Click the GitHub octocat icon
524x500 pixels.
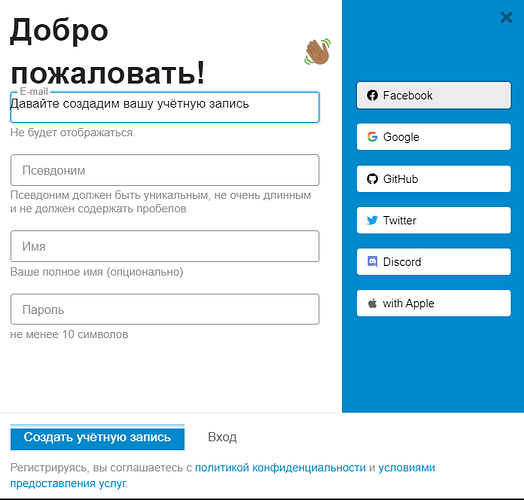[372, 179]
